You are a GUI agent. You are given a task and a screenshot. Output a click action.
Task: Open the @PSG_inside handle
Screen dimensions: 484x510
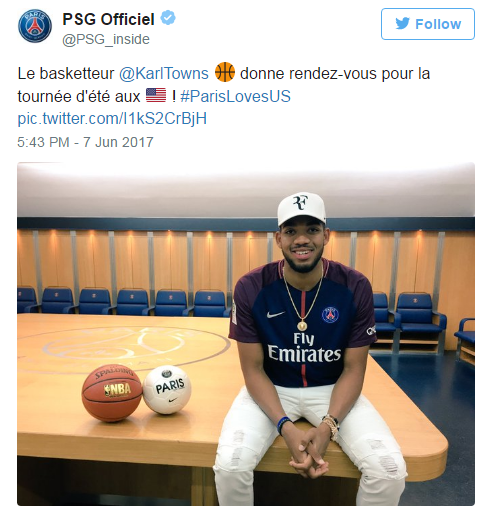106,39
